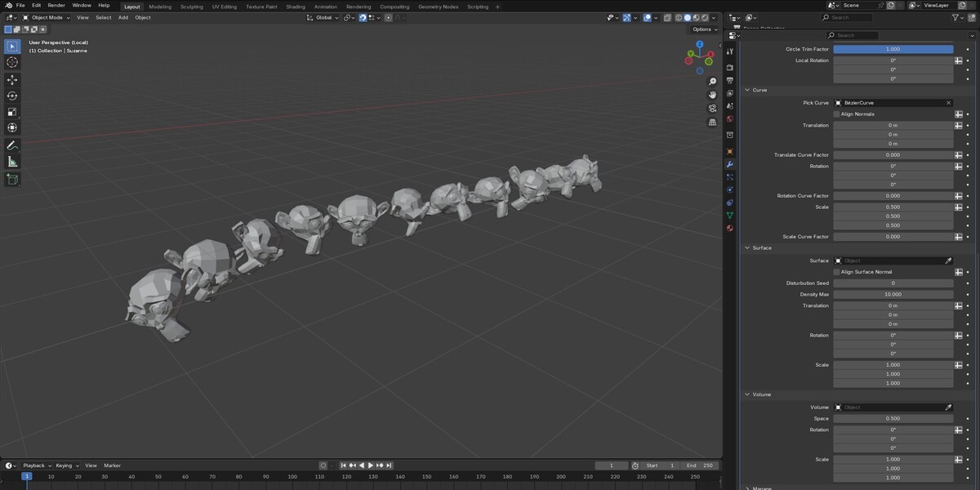Adjust the Translate Curve Factor slider
Screen dimensions: 980x490
893,154
